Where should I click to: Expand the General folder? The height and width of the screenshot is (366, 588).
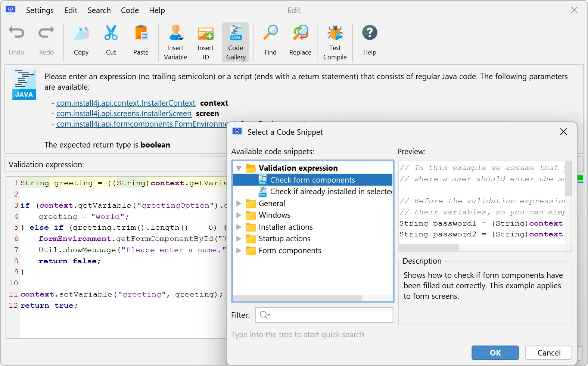pyautogui.click(x=239, y=204)
